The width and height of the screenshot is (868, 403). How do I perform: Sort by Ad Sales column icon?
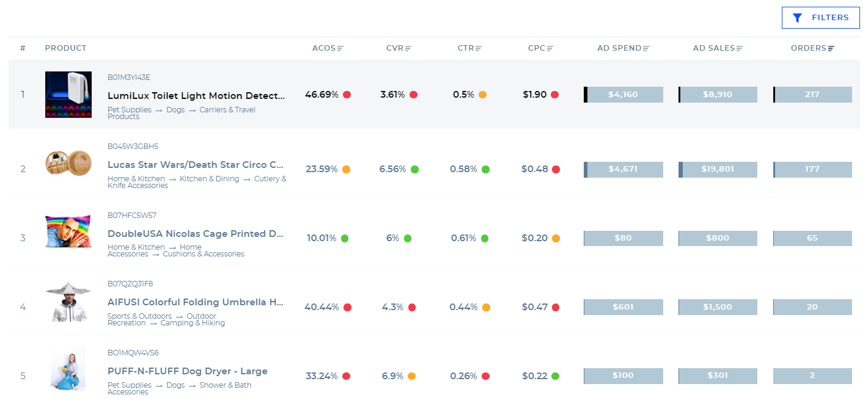(x=740, y=48)
